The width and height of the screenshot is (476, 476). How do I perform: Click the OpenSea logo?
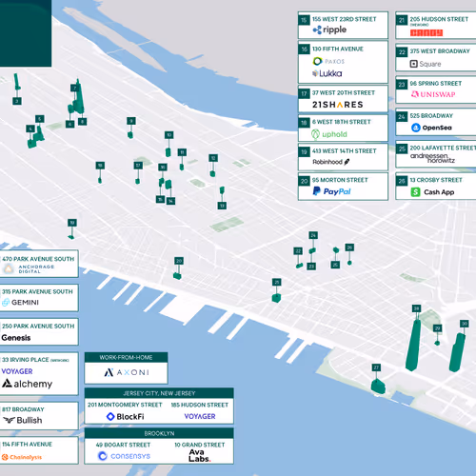tap(431, 128)
